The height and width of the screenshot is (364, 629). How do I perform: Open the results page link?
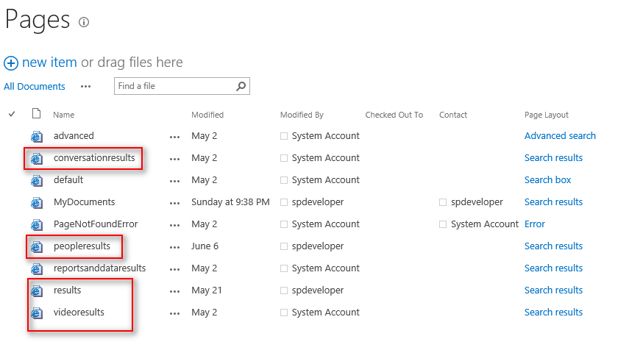coord(67,290)
